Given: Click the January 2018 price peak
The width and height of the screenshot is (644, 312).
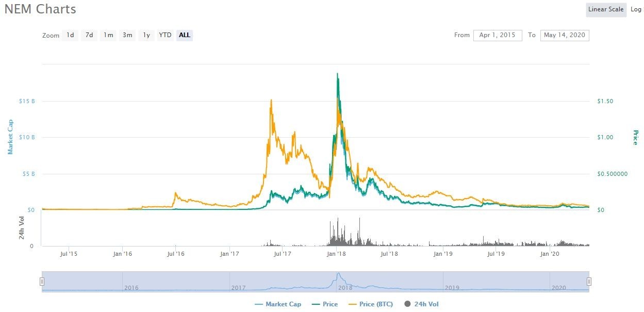Looking at the screenshot, I should click(337, 74).
